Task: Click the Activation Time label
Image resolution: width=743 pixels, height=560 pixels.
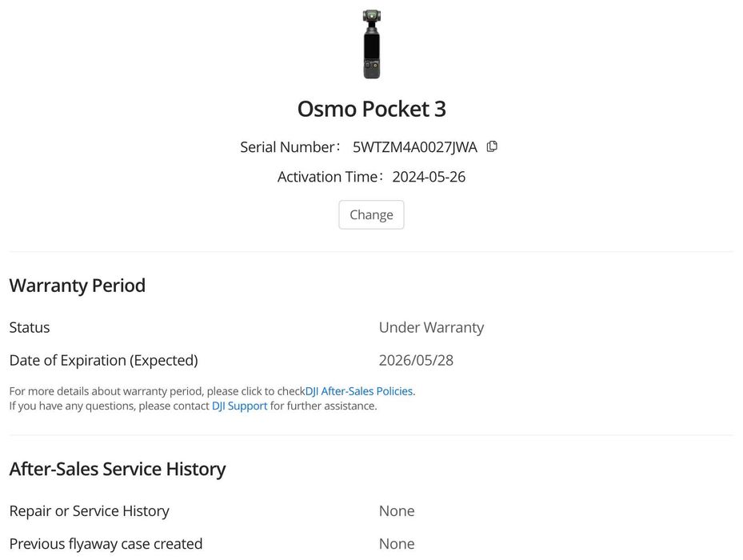Action: (327, 177)
